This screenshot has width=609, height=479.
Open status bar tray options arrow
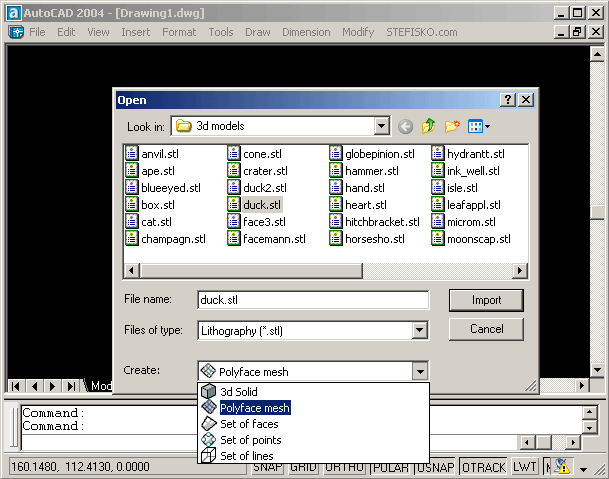point(583,469)
